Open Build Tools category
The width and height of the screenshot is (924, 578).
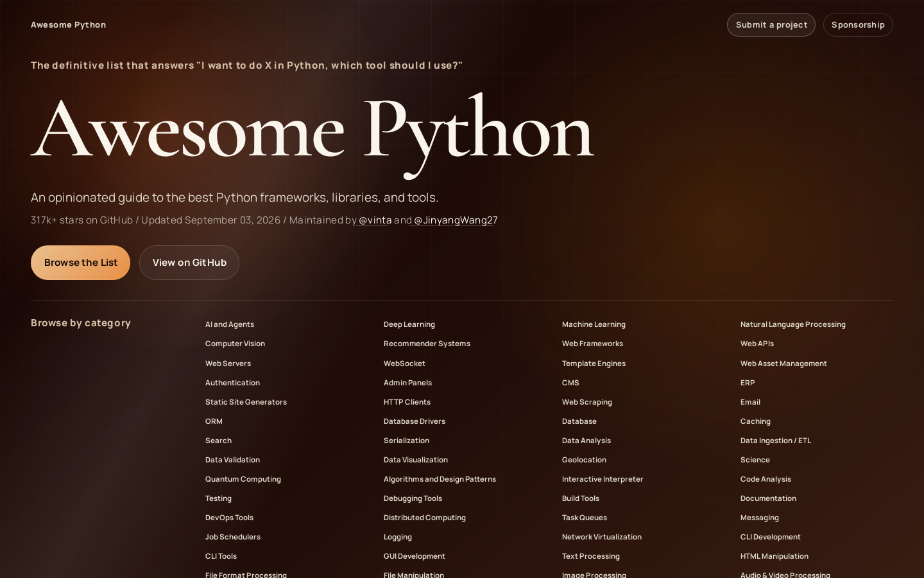coord(581,498)
